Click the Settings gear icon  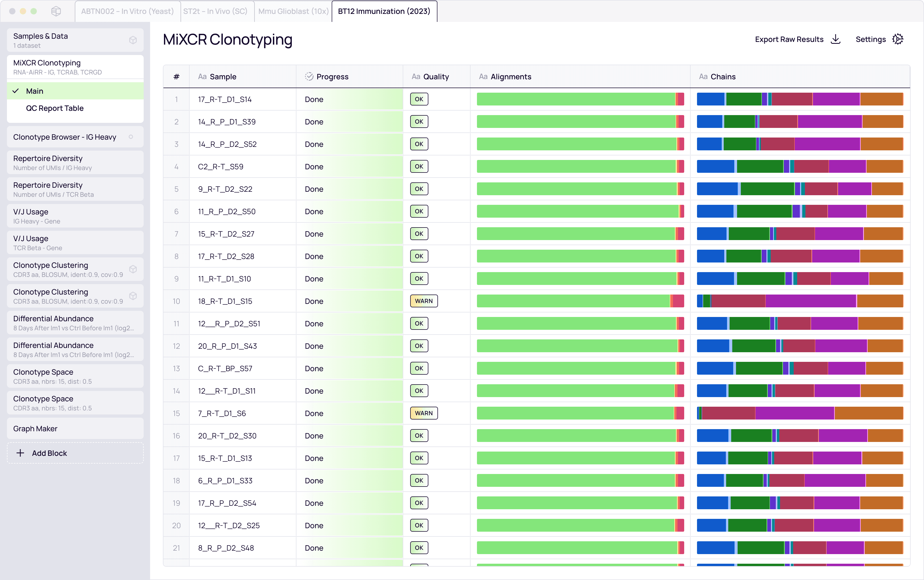[898, 39]
